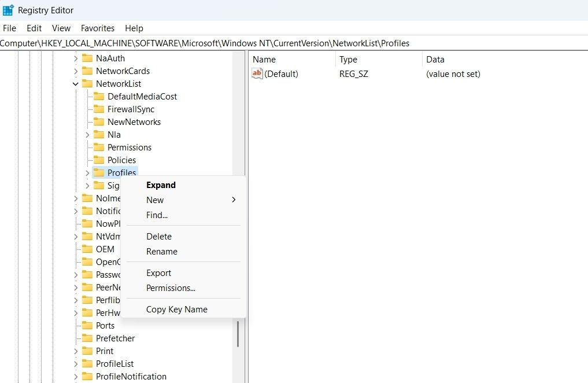Viewport: 588px width, 383px height.
Task: Click the NewNetworks folder icon
Action: click(x=99, y=122)
